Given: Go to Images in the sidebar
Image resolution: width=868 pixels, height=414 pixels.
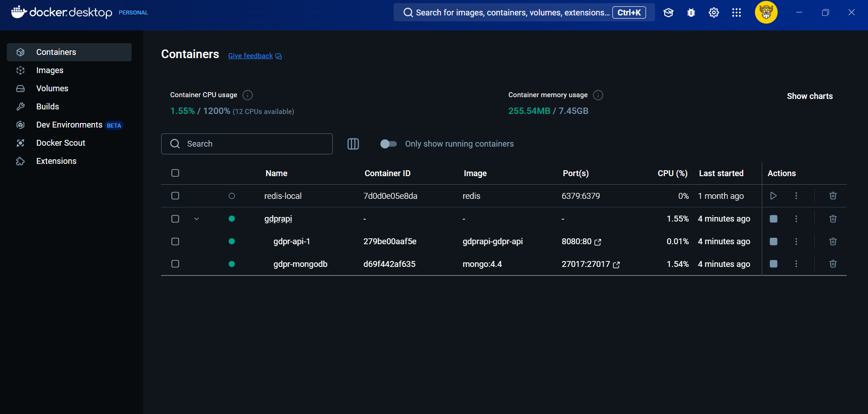Looking at the screenshot, I should [69, 70].
